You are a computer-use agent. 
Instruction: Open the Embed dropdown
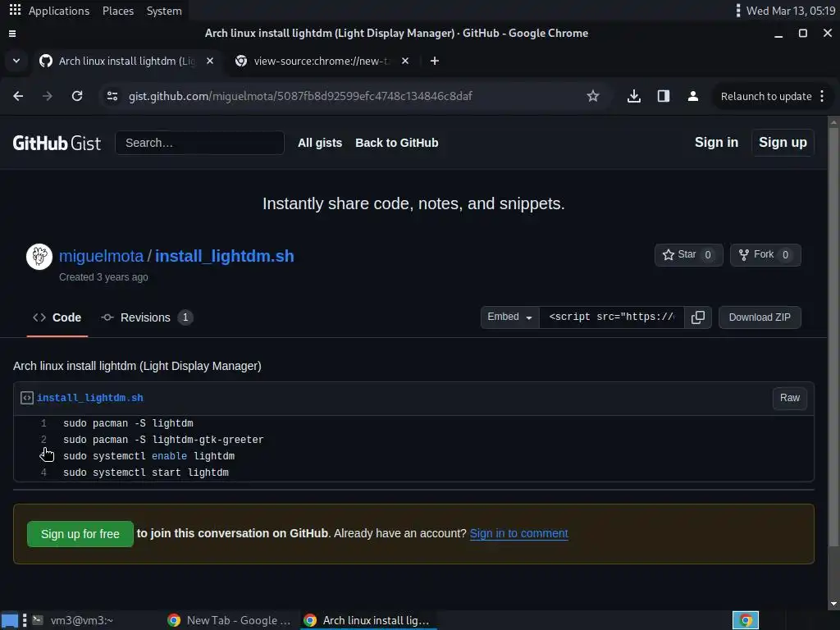(509, 317)
